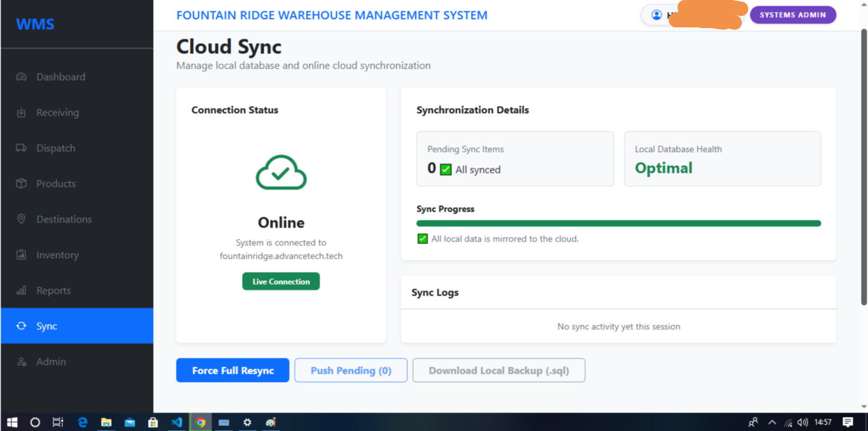The image size is (868, 431).
Task: Click the Fountain Ridge system title
Action: coord(332,15)
